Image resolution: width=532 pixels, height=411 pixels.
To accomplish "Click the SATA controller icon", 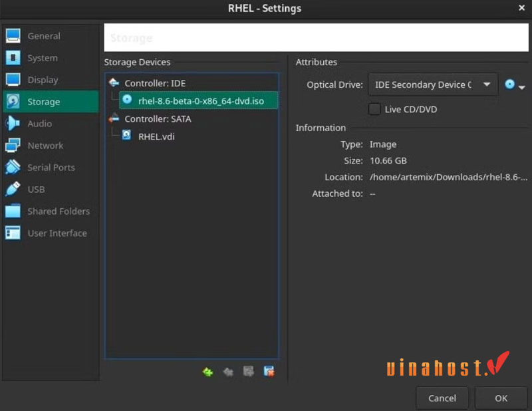I will point(114,118).
